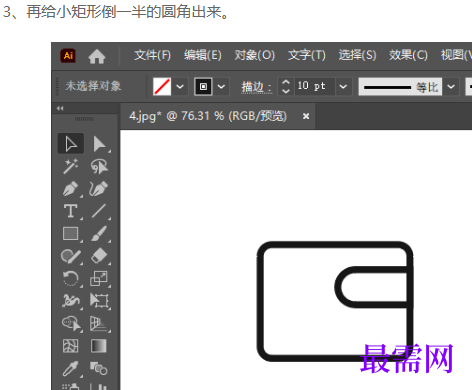Select the Shaper tool

coord(71,256)
